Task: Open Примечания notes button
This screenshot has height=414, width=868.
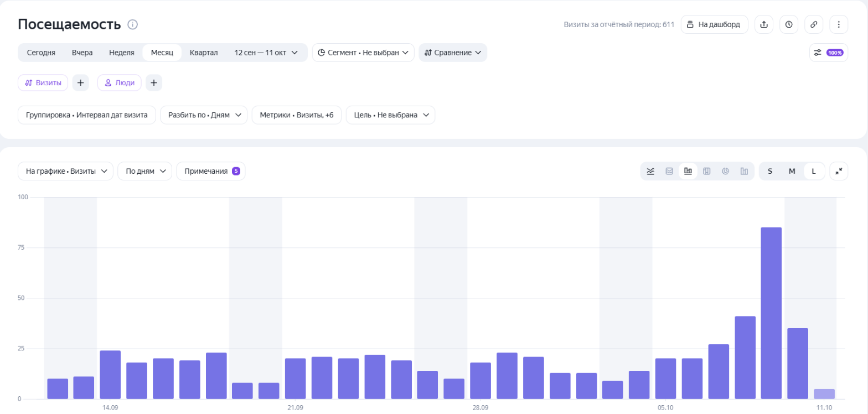Action: (x=211, y=171)
